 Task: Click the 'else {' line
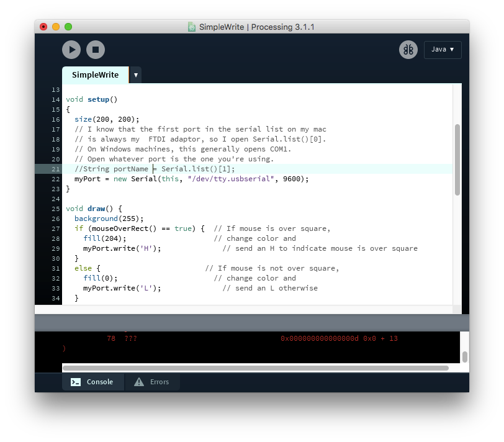click(88, 268)
